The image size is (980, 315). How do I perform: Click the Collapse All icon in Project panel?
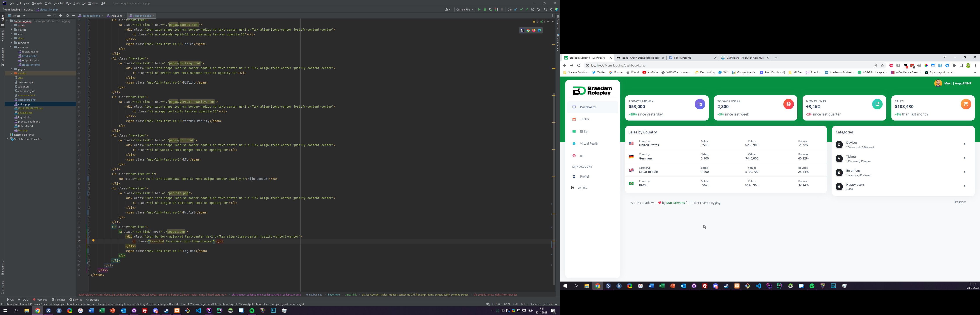[x=61, y=16]
